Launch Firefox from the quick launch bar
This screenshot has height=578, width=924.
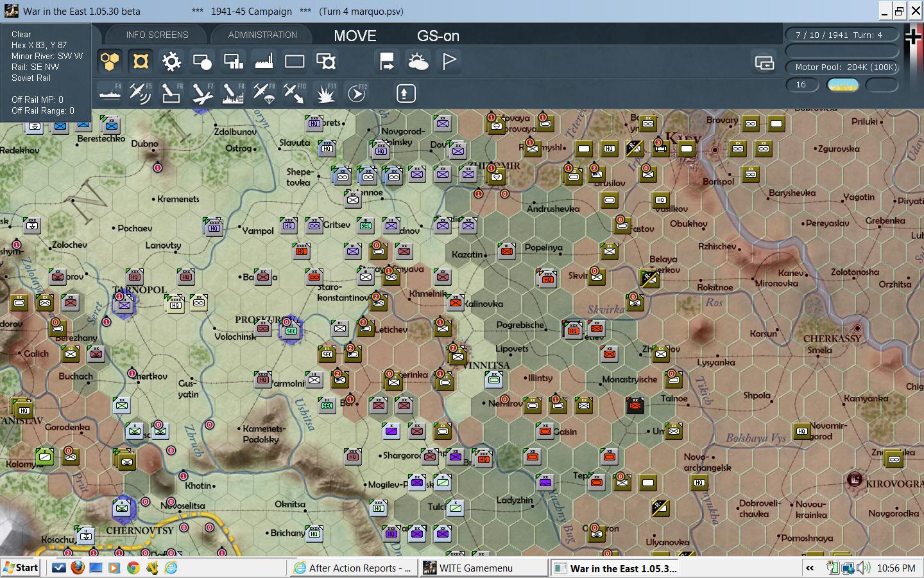click(x=78, y=568)
